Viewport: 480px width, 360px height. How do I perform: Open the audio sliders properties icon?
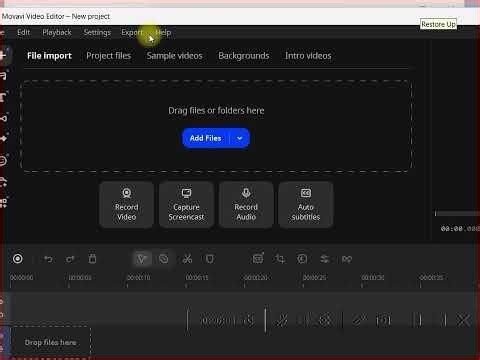pos(325,259)
